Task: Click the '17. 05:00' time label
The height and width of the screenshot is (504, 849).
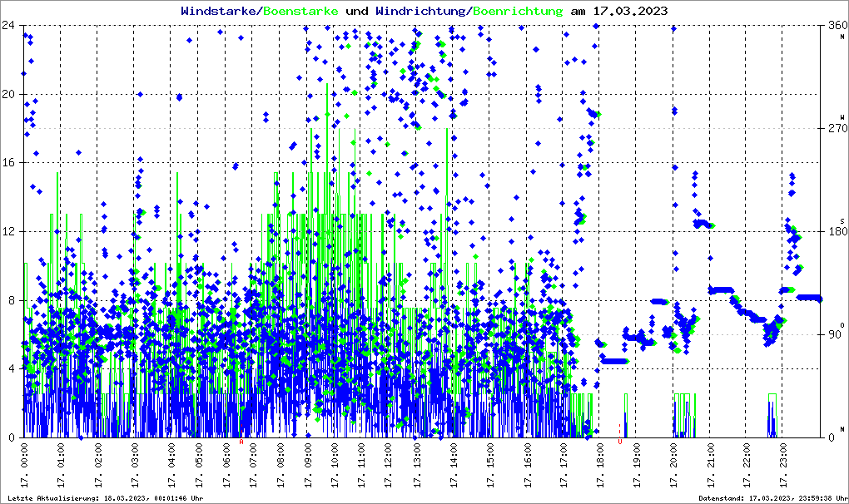Action: point(199,465)
